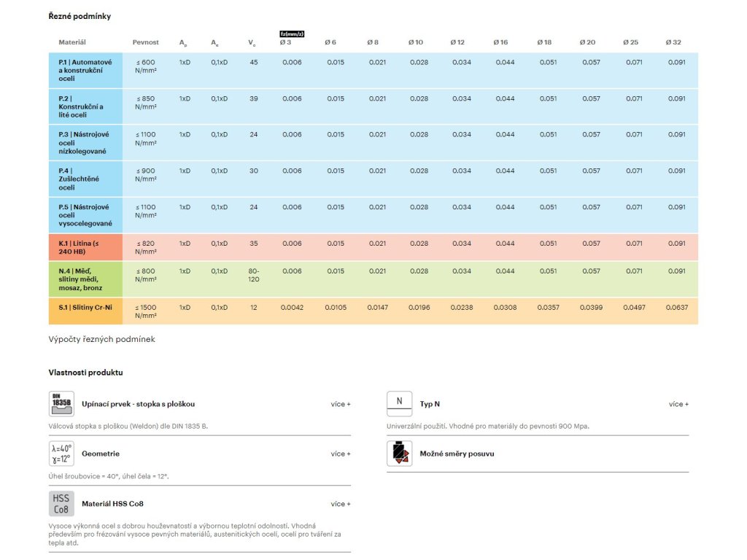Click the DIN 1835B shank icon
Image resolution: width=747 pixels, height=560 pixels.
61,404
